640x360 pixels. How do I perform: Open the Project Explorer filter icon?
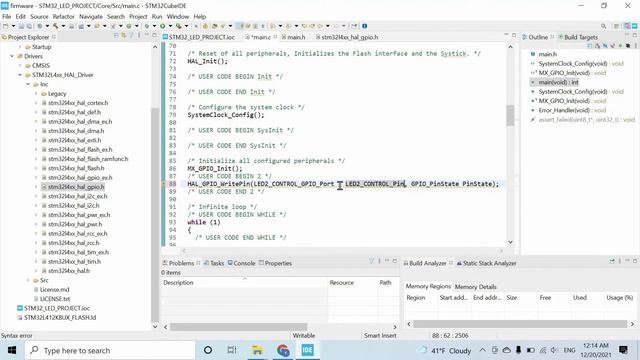click(x=131, y=36)
